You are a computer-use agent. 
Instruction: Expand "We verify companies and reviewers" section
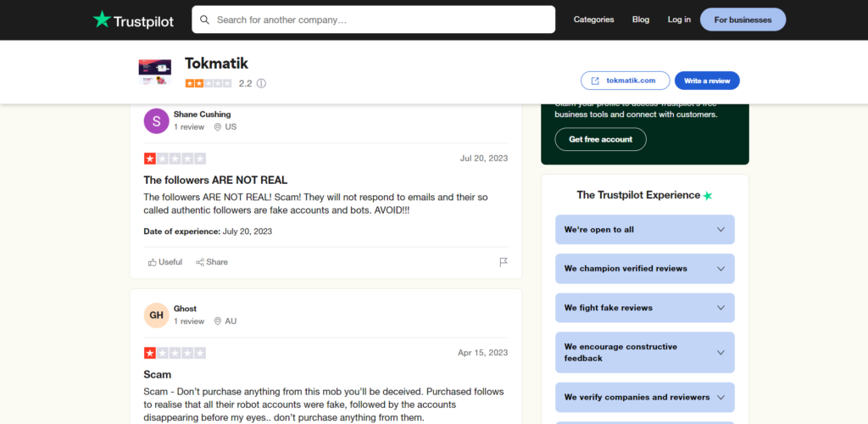(645, 398)
